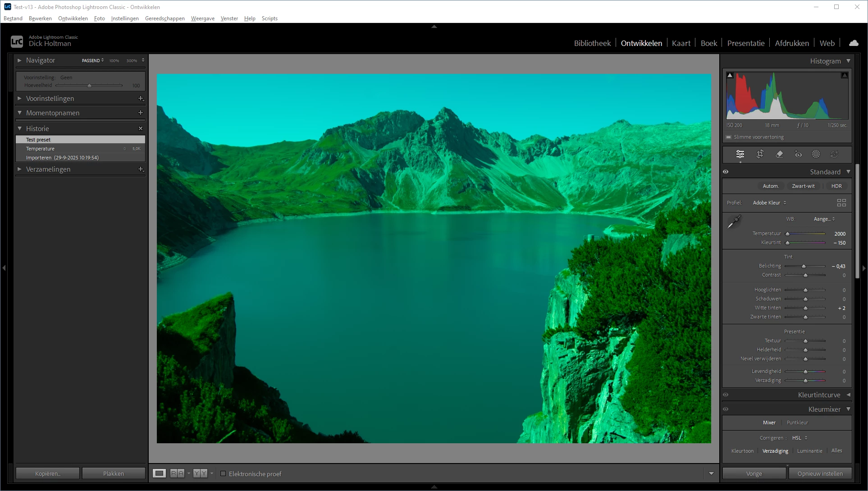
Task: Click the Belichting slider handle
Action: 804,266
